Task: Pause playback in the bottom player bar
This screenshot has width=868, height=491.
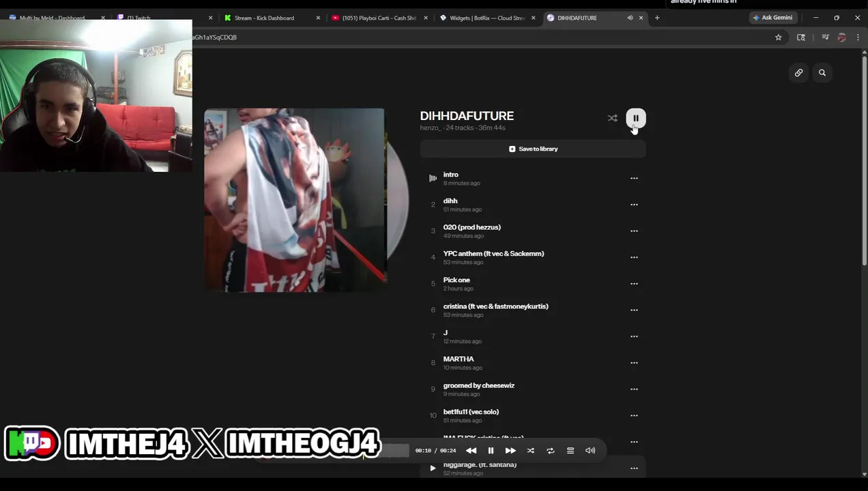Action: 491,451
